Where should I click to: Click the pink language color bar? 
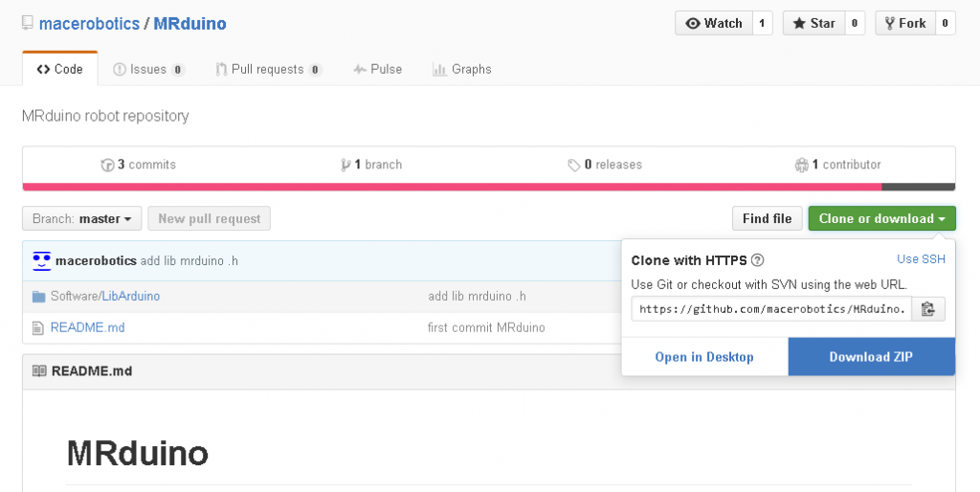point(450,187)
